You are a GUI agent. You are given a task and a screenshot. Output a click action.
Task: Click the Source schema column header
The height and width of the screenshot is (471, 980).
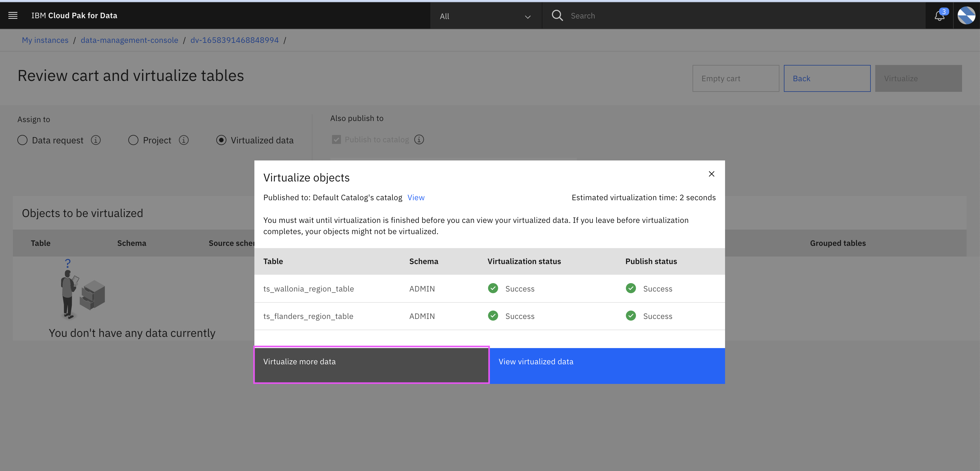click(231, 243)
